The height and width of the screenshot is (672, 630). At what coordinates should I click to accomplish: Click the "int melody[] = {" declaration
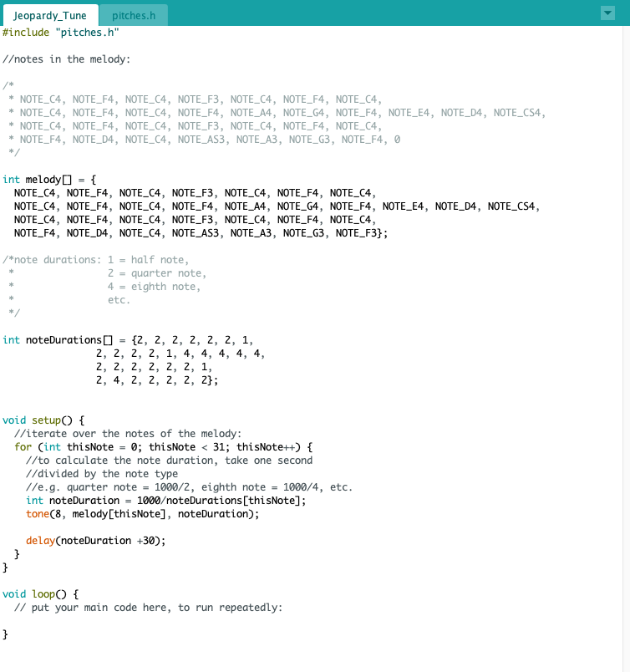(49, 179)
